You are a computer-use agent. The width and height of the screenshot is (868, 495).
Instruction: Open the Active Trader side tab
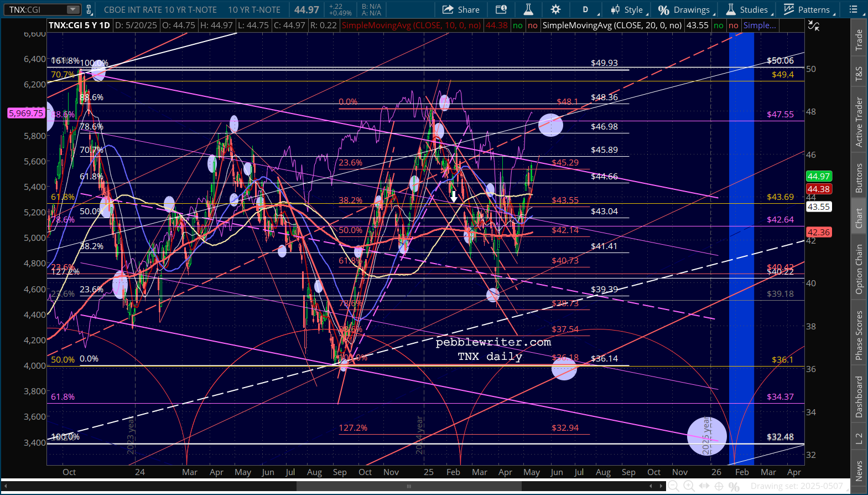pyautogui.click(x=859, y=122)
